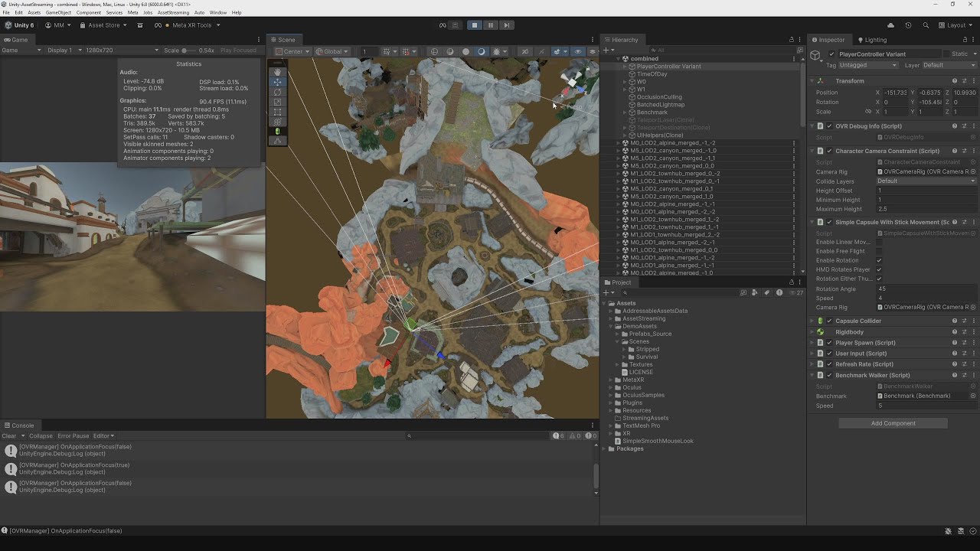Click the Step frame button

(x=506, y=25)
